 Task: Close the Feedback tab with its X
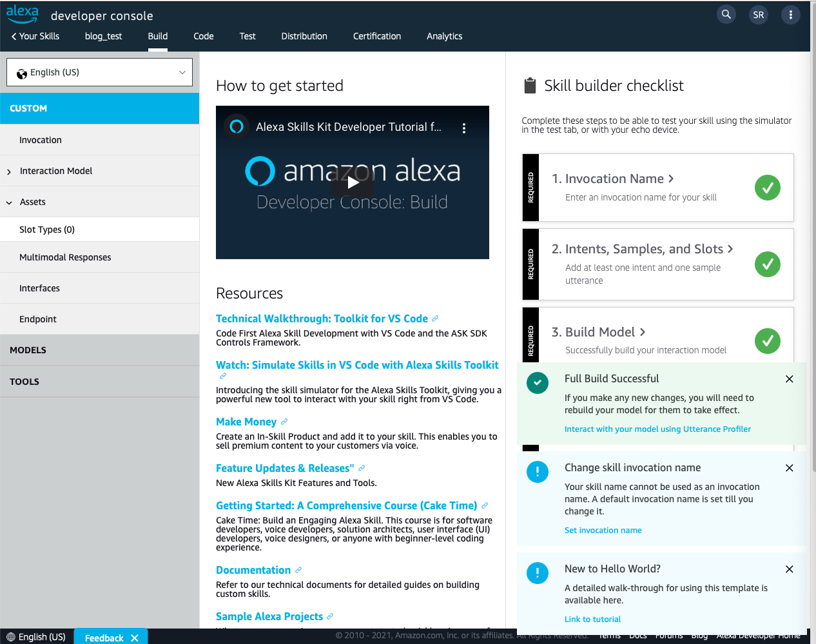(135, 638)
